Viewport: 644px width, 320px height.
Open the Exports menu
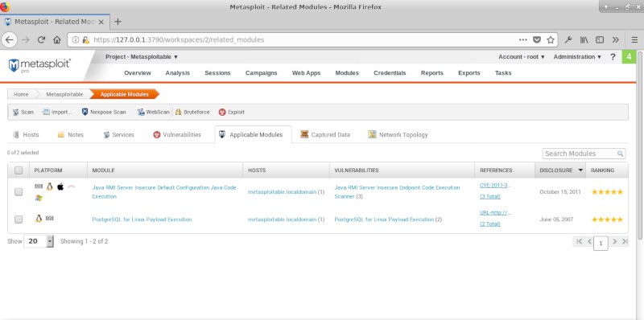(x=469, y=73)
